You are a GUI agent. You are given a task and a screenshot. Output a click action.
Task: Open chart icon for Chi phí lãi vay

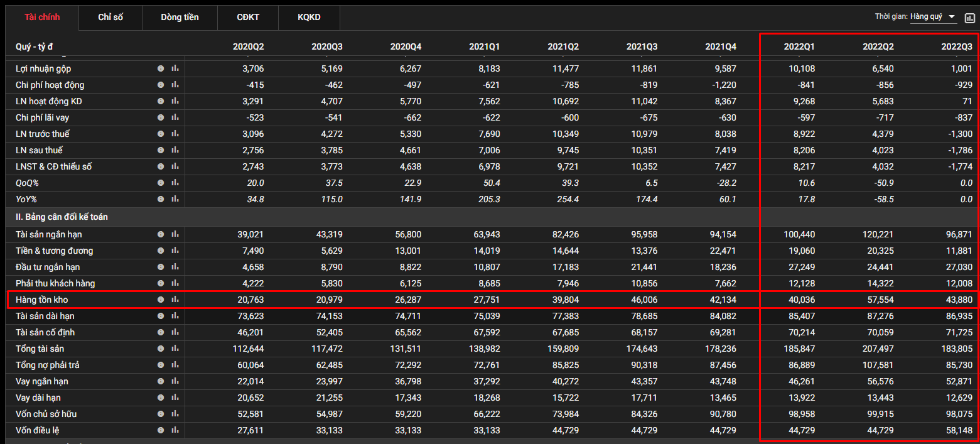(x=175, y=117)
